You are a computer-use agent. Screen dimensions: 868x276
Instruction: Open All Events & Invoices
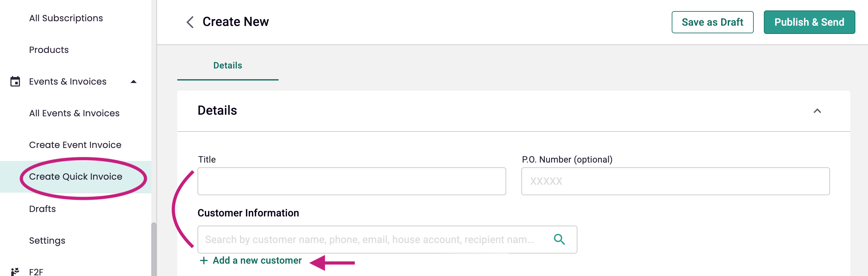(x=74, y=113)
